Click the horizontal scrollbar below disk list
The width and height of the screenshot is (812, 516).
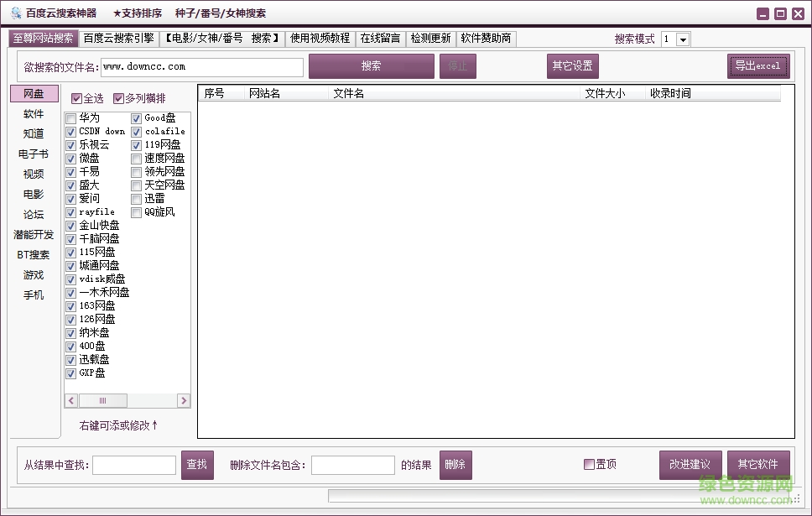pyautogui.click(x=103, y=400)
